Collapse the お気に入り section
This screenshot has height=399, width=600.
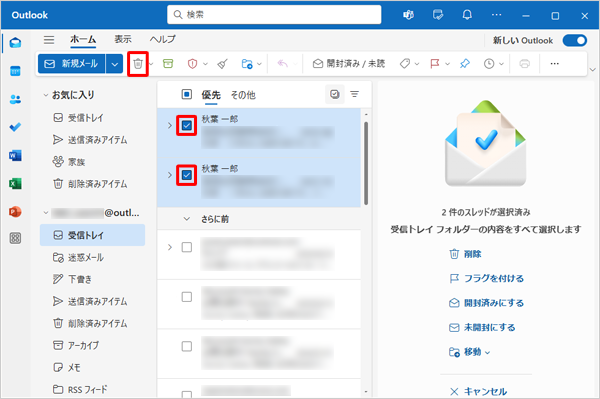pyautogui.click(x=46, y=95)
